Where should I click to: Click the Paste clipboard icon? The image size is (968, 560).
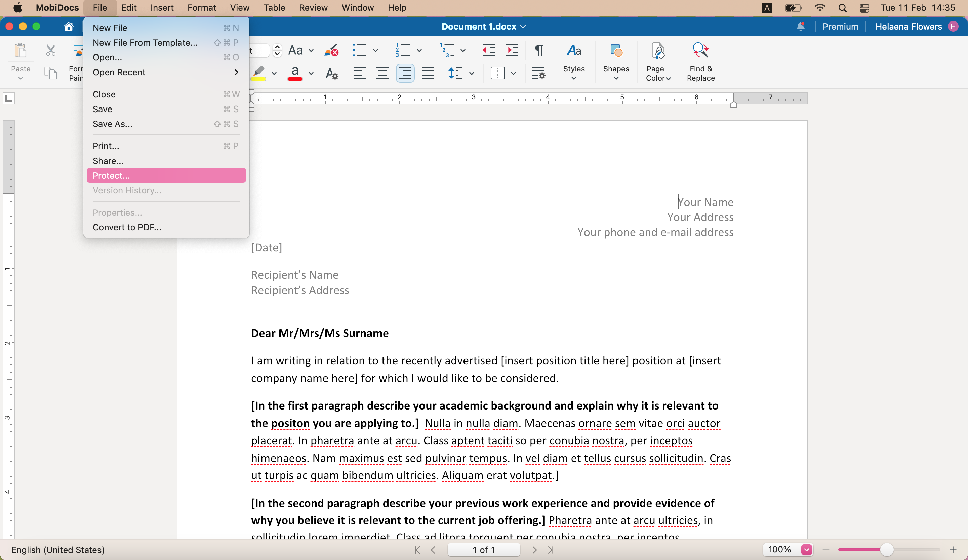tap(20, 50)
